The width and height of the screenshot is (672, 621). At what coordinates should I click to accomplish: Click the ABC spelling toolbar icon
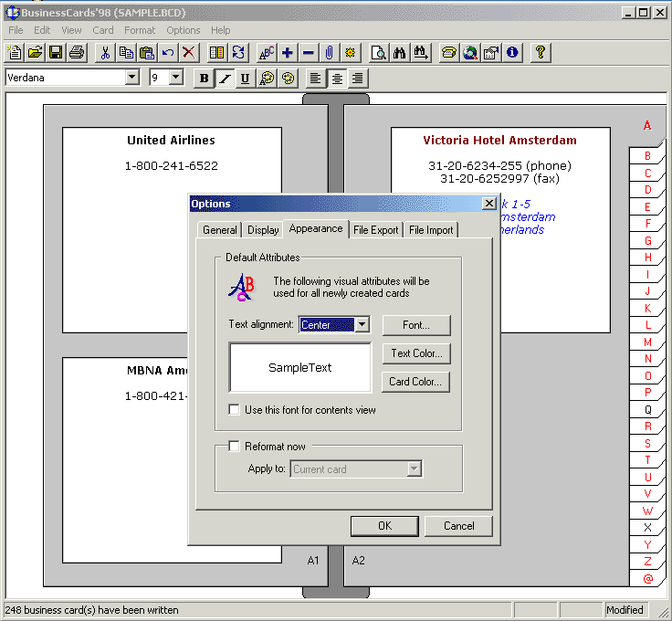click(267, 53)
